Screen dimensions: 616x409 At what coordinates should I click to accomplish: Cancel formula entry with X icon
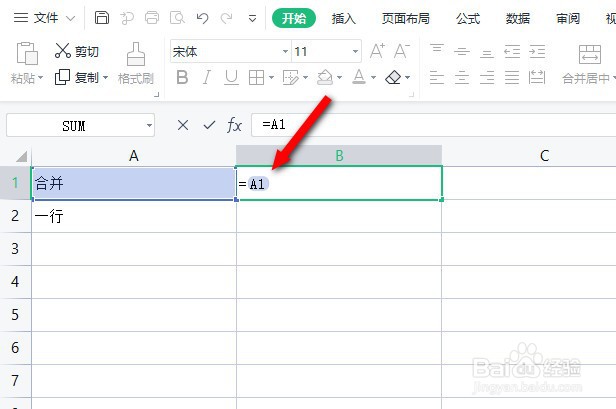(x=183, y=125)
